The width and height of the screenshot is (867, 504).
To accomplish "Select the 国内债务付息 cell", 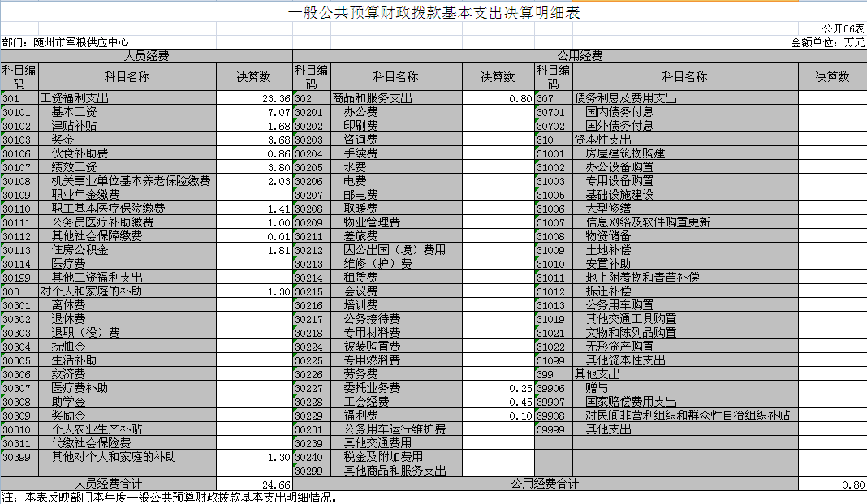I will pyautogui.click(x=685, y=112).
